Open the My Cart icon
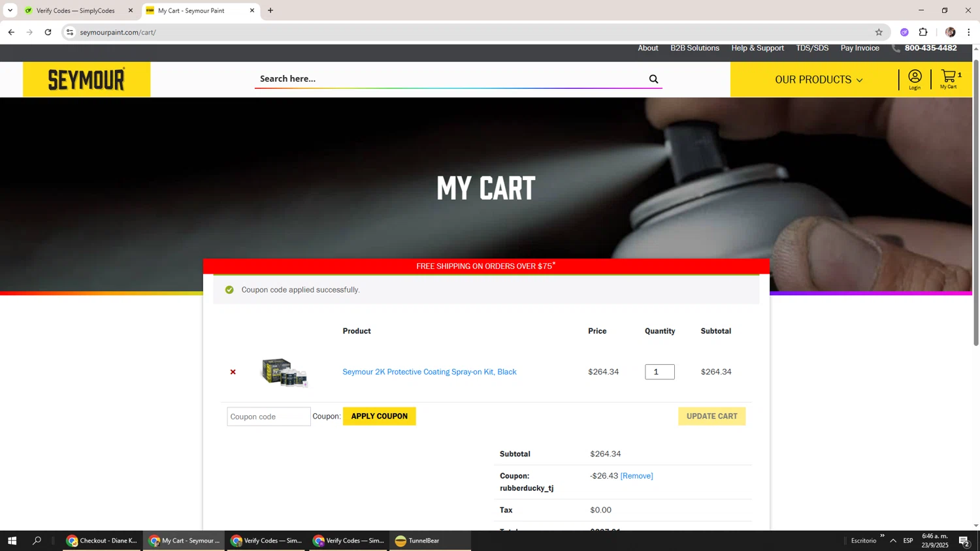980x551 pixels. pyautogui.click(x=950, y=80)
